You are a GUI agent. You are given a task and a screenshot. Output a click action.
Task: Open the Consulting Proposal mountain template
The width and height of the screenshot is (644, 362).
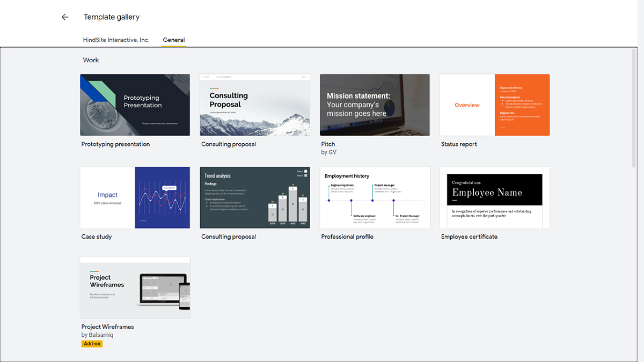pyautogui.click(x=254, y=105)
